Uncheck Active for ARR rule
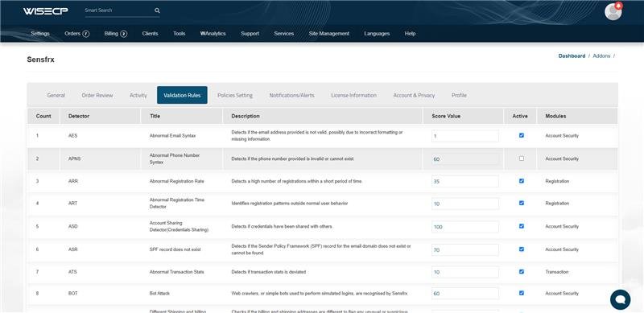Screen dimensions: 644x313 pyautogui.click(x=521, y=181)
